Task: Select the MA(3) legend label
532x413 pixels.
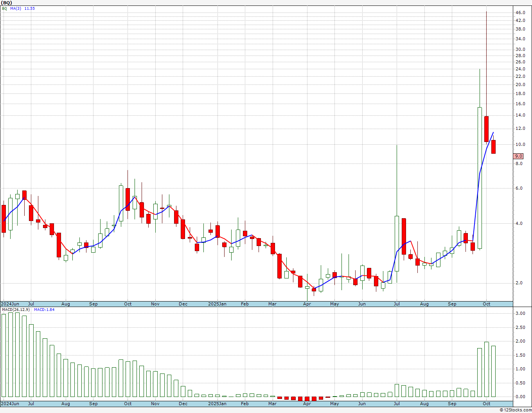Action: coord(16,8)
